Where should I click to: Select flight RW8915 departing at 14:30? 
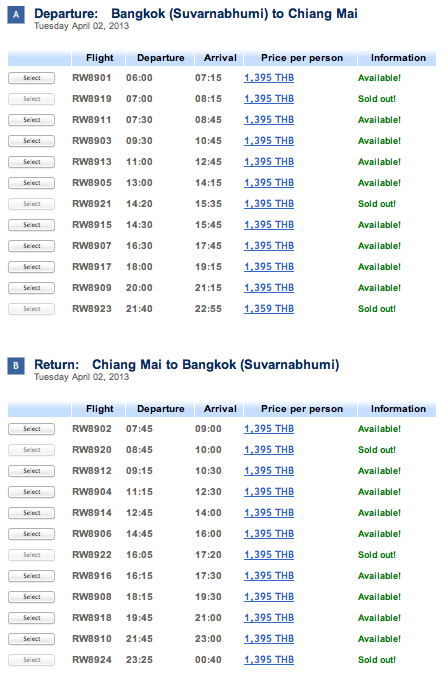point(32,225)
